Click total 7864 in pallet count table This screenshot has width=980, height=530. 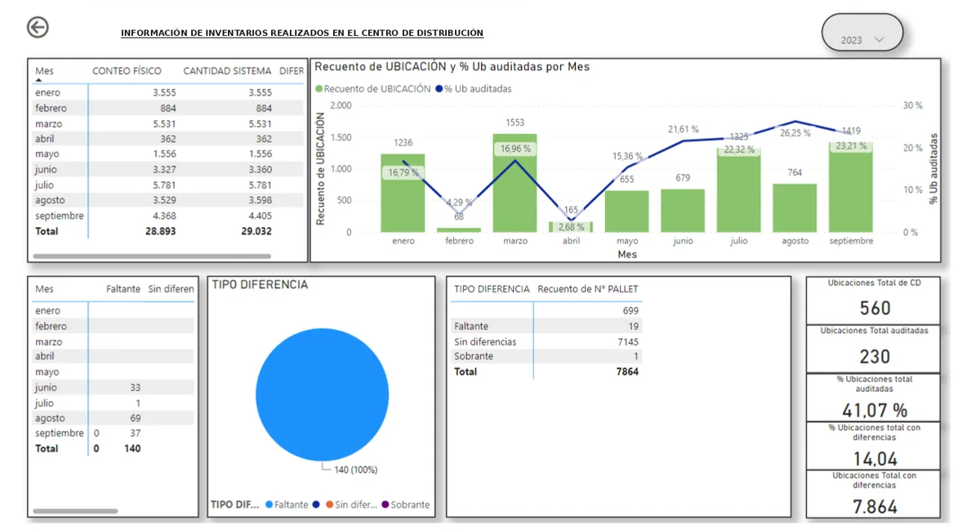click(x=627, y=372)
